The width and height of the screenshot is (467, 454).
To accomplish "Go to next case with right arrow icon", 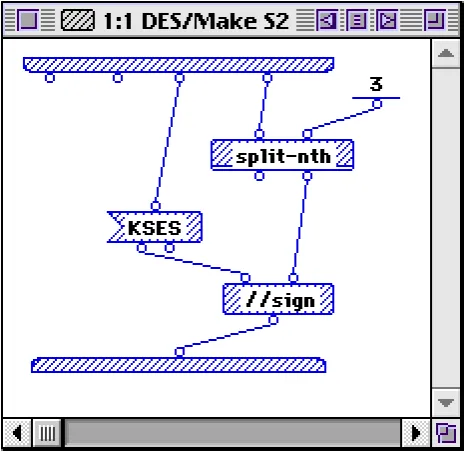I will (387, 20).
